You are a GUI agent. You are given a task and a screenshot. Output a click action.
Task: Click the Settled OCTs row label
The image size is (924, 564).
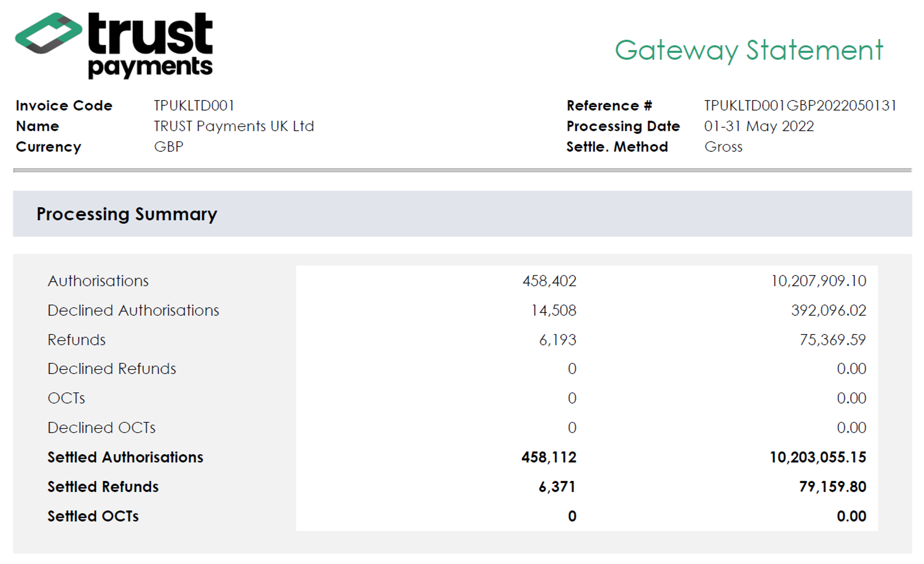(x=93, y=516)
